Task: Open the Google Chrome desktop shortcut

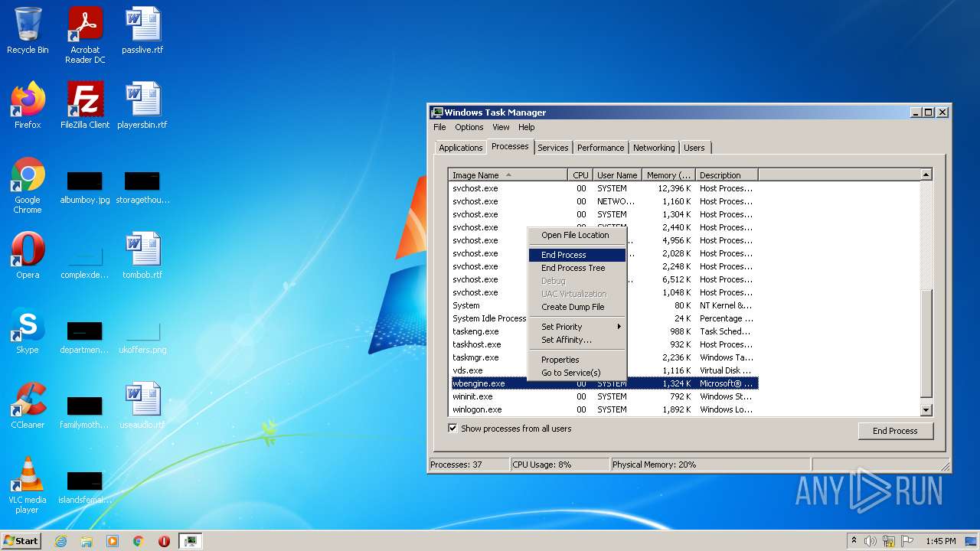Action: [x=28, y=185]
